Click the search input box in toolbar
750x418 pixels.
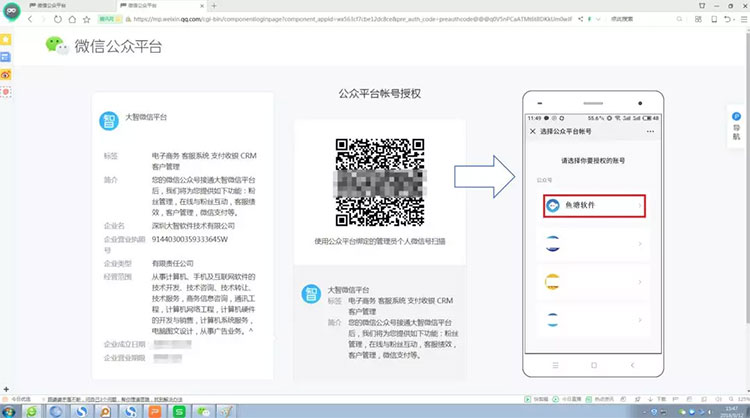tap(641, 19)
